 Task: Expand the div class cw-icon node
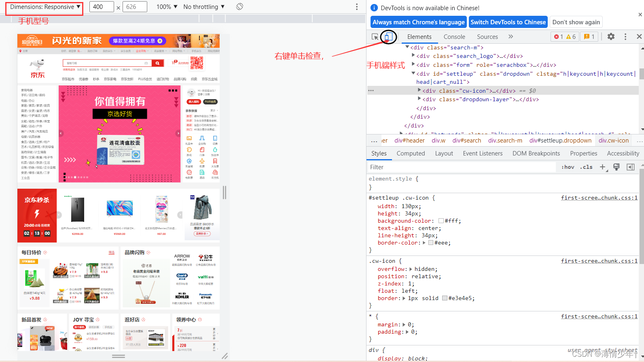coord(419,91)
